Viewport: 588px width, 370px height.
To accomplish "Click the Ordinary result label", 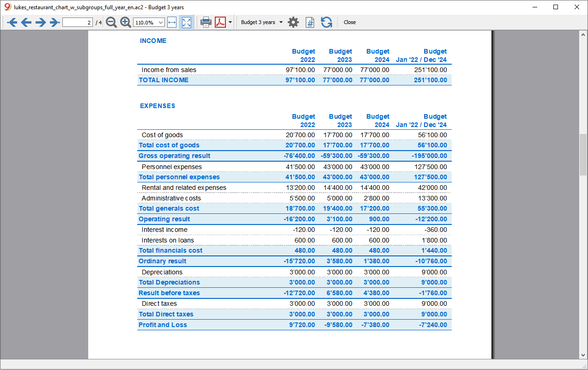I will 163,261.
